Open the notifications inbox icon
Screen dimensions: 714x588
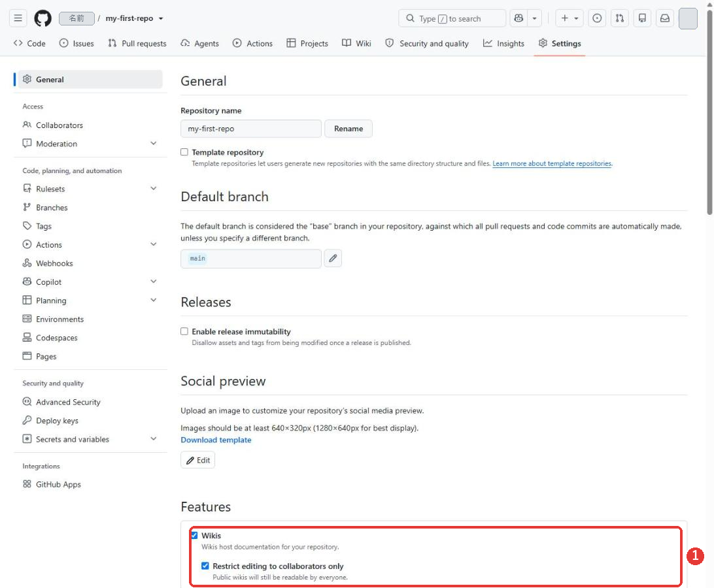(x=665, y=18)
